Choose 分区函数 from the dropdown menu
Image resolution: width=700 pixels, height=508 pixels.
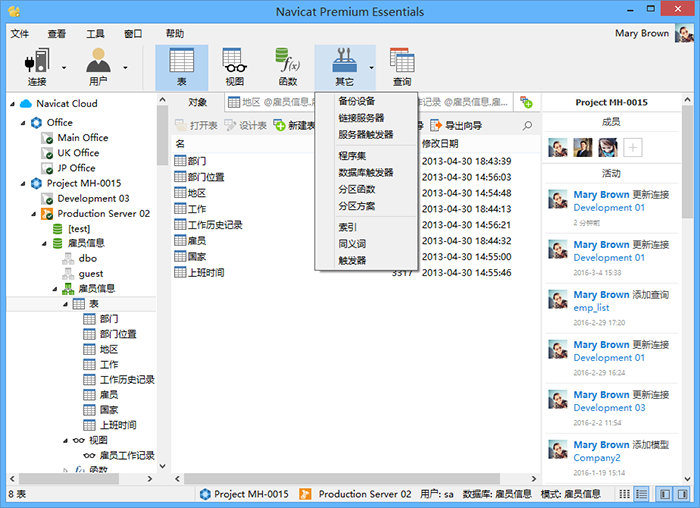(x=366, y=189)
